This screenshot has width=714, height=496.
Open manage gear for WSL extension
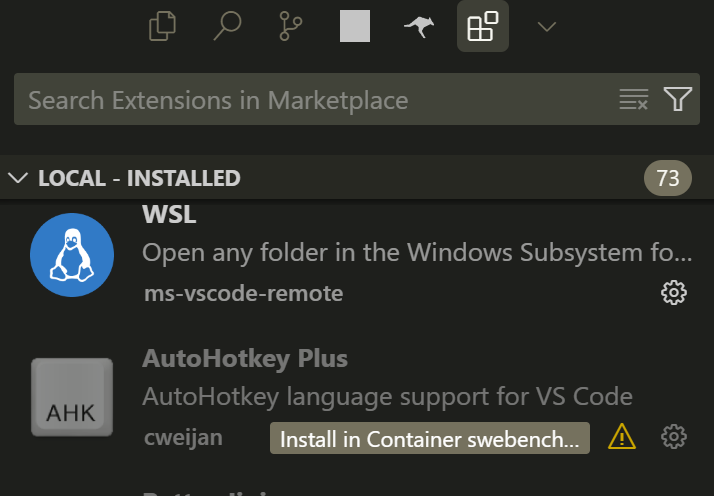[674, 293]
